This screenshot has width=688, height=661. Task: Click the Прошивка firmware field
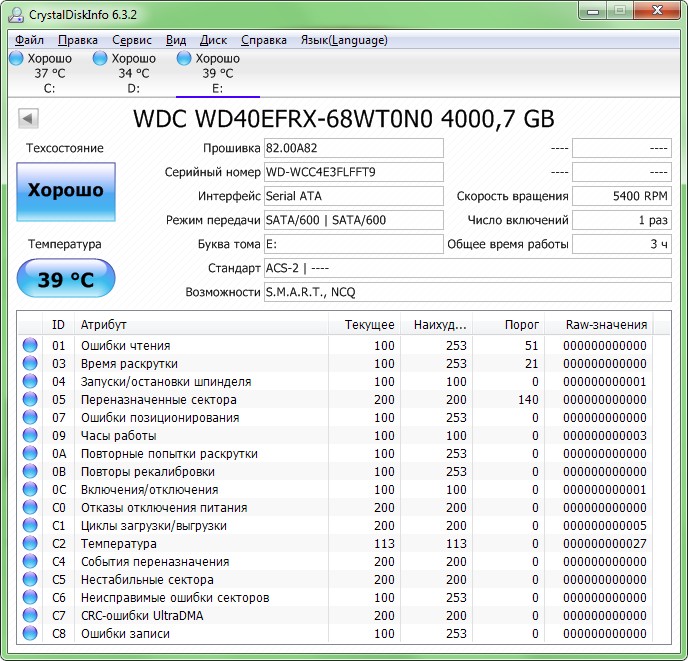(354, 148)
